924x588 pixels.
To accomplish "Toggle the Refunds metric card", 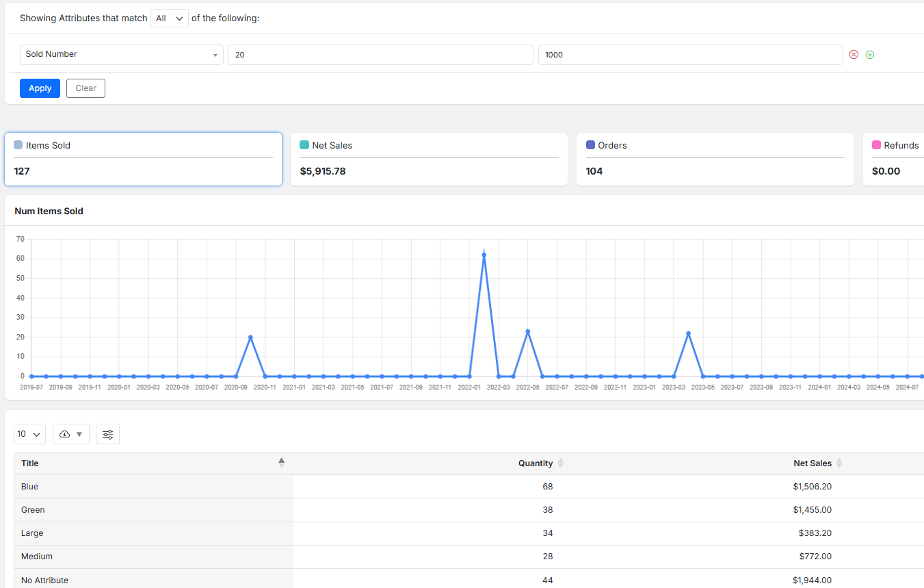I will (903, 159).
